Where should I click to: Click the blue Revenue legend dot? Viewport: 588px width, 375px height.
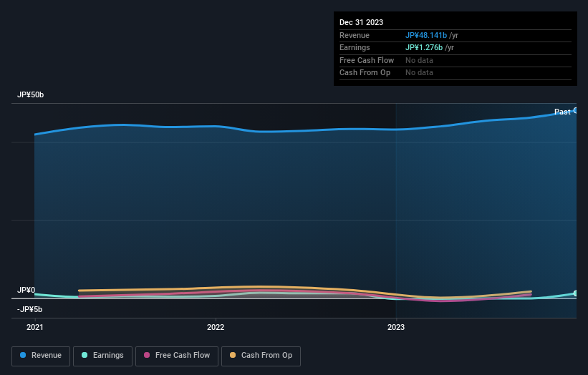click(23, 355)
